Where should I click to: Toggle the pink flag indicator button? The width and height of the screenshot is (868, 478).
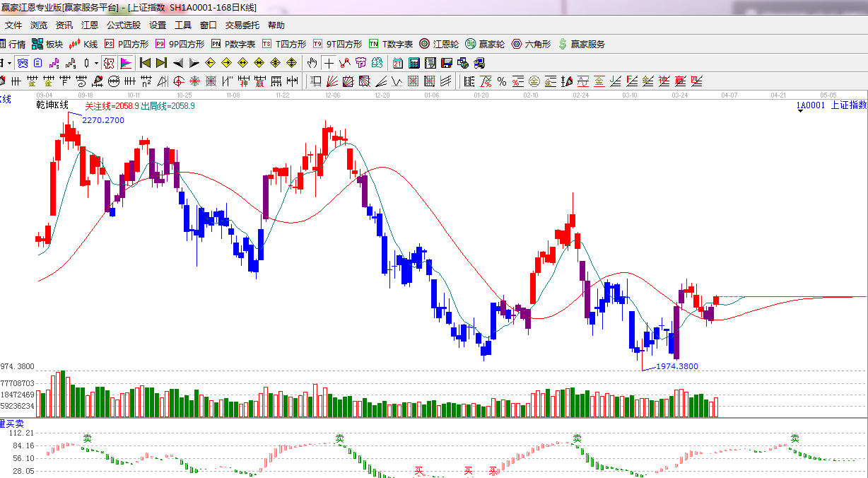[x=125, y=63]
